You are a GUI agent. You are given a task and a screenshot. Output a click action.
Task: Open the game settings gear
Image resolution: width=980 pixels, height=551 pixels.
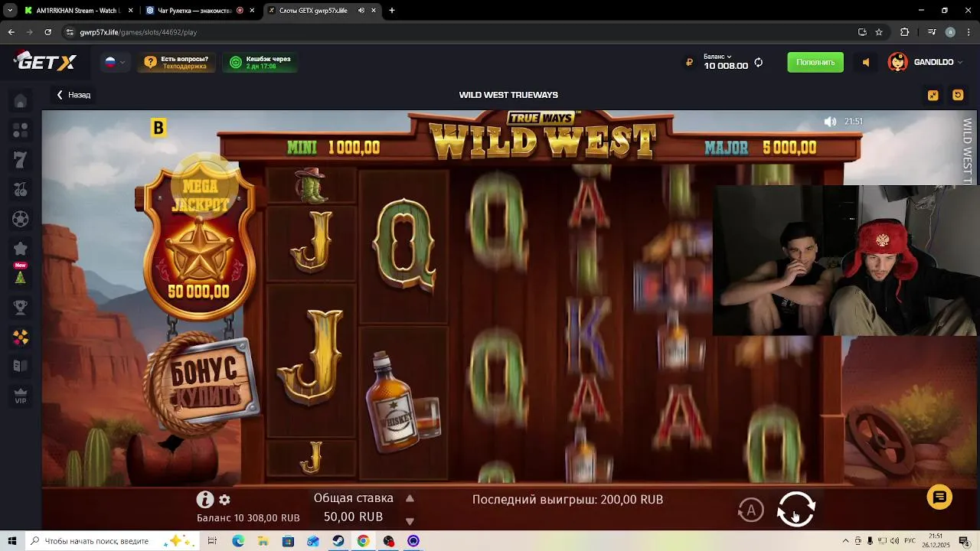pyautogui.click(x=224, y=500)
